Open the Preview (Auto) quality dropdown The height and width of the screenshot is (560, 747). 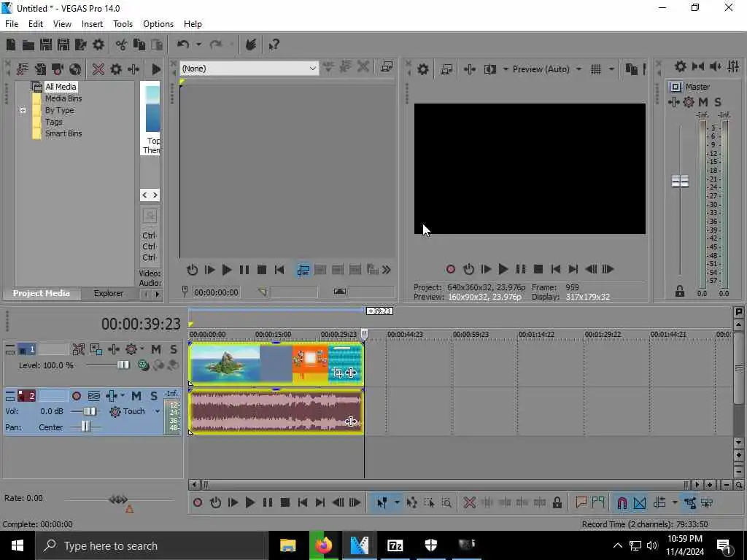click(x=547, y=69)
